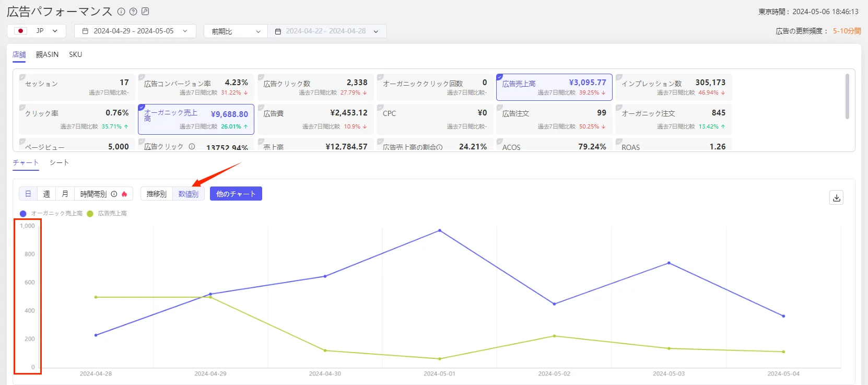Click the 5-10分間 update frequency text
Viewport: 868px width, 385px height.
847,31
